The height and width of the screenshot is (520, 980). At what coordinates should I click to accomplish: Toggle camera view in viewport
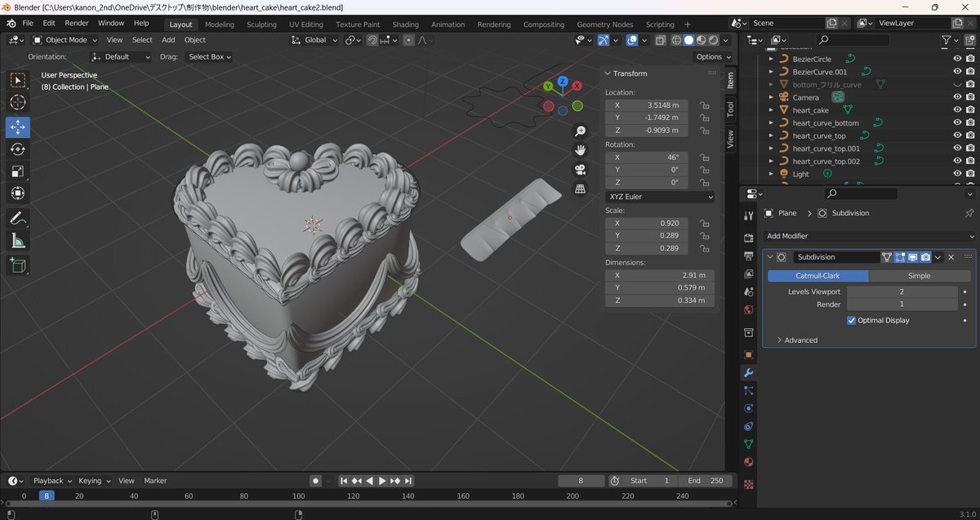pos(581,169)
